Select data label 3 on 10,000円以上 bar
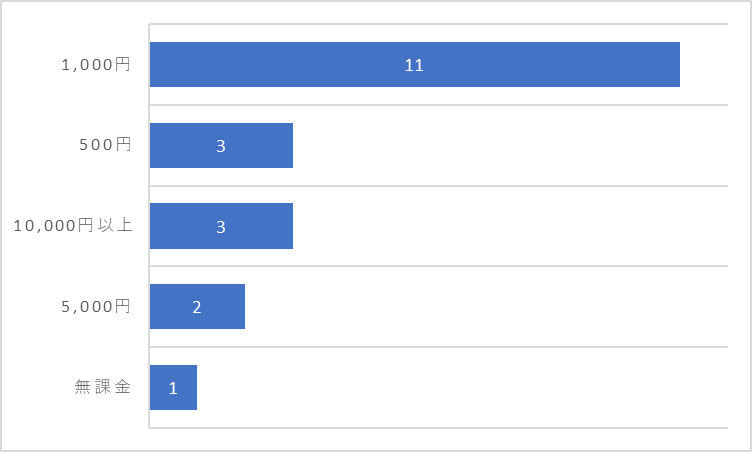 pyautogui.click(x=221, y=226)
